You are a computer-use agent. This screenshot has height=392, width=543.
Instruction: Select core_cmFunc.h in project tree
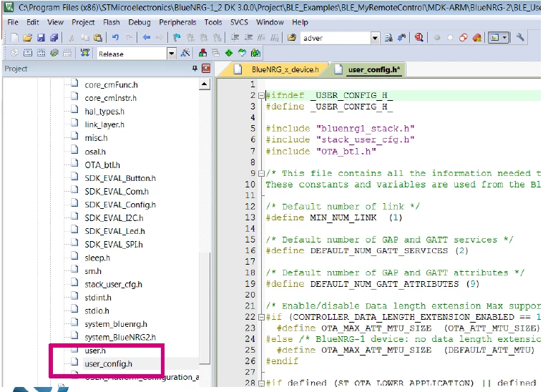point(111,85)
